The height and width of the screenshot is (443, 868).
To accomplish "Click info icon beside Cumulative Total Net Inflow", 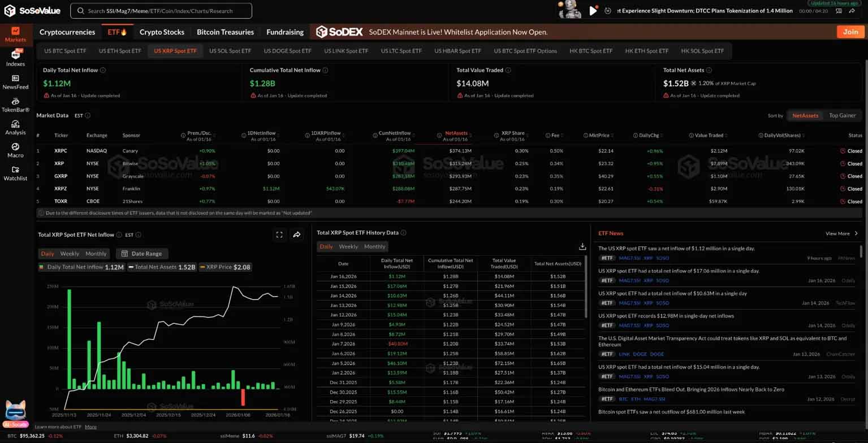I will (x=326, y=70).
